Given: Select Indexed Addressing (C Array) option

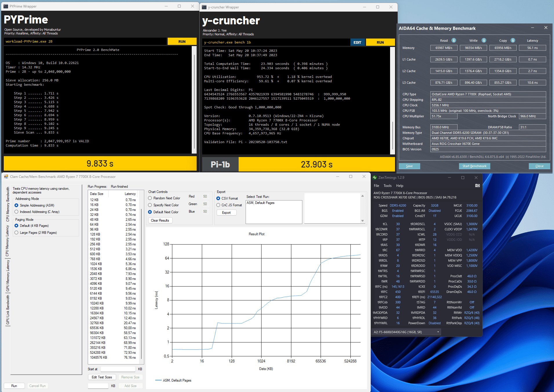Looking at the screenshot, I should pyautogui.click(x=17, y=212).
